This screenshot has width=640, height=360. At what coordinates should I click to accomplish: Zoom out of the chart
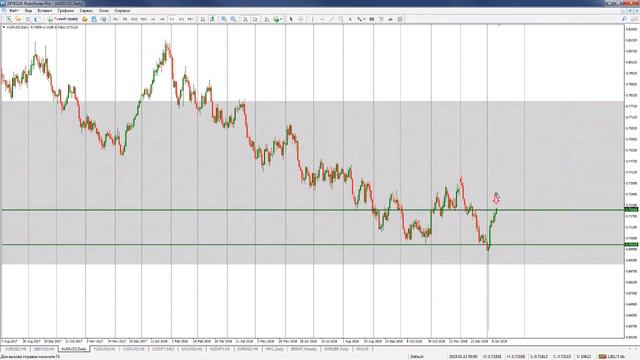pos(233,19)
